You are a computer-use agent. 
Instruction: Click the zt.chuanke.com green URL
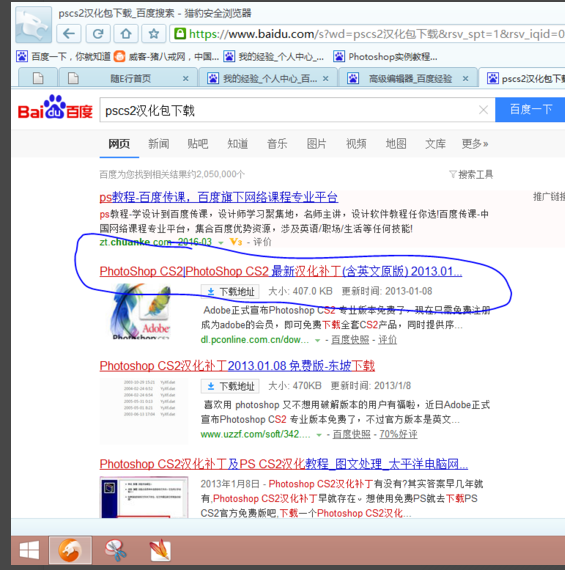tap(135, 242)
